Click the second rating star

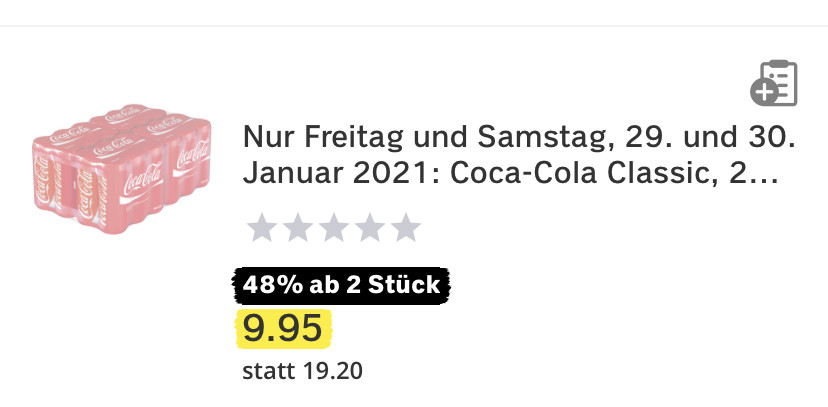pyautogui.click(x=297, y=228)
